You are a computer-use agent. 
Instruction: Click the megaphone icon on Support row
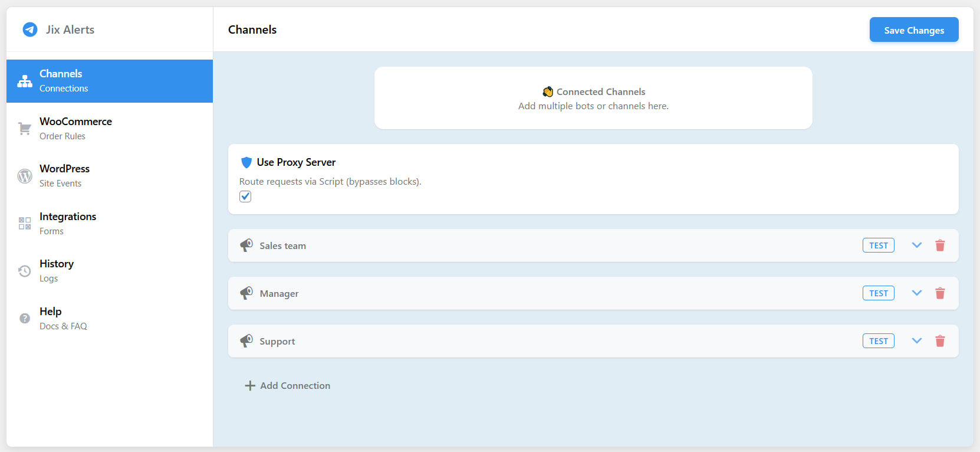246,341
